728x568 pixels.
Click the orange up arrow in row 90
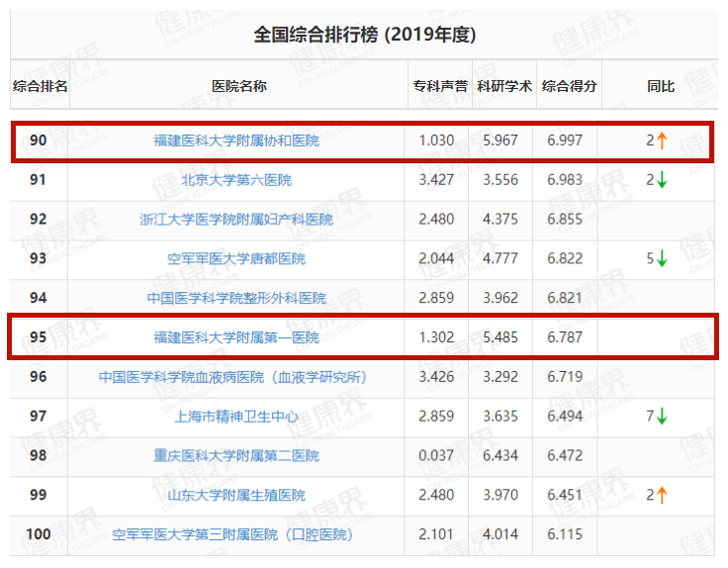pos(662,141)
